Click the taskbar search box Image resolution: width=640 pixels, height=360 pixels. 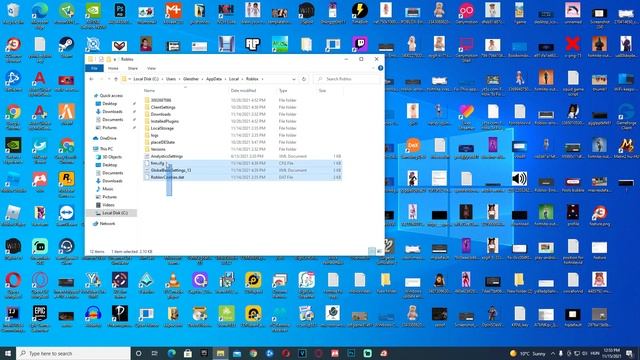click(73, 353)
